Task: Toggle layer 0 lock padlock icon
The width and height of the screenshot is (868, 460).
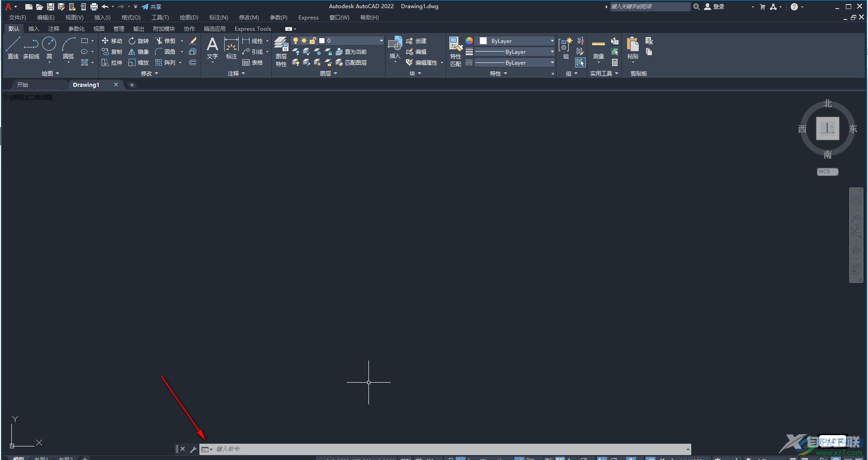Action: coord(312,41)
